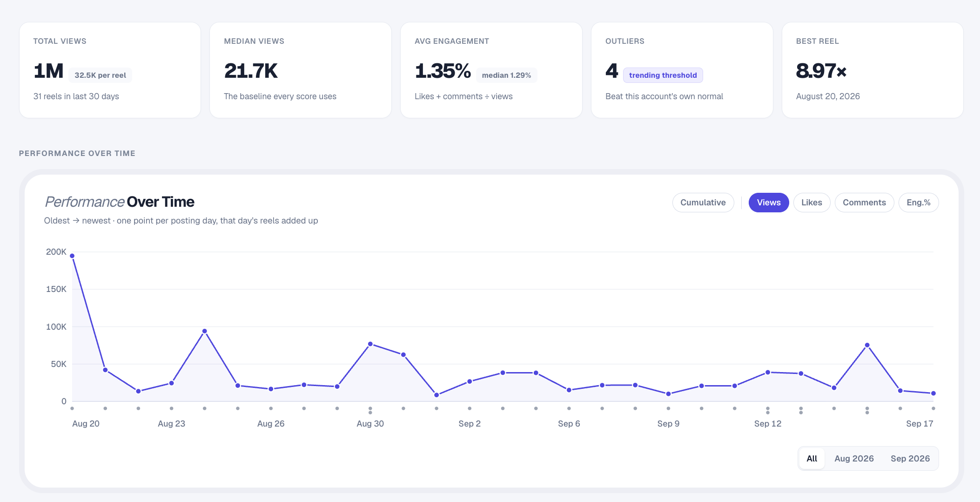Click the 200K y-axis label
980x502 pixels.
56,252
